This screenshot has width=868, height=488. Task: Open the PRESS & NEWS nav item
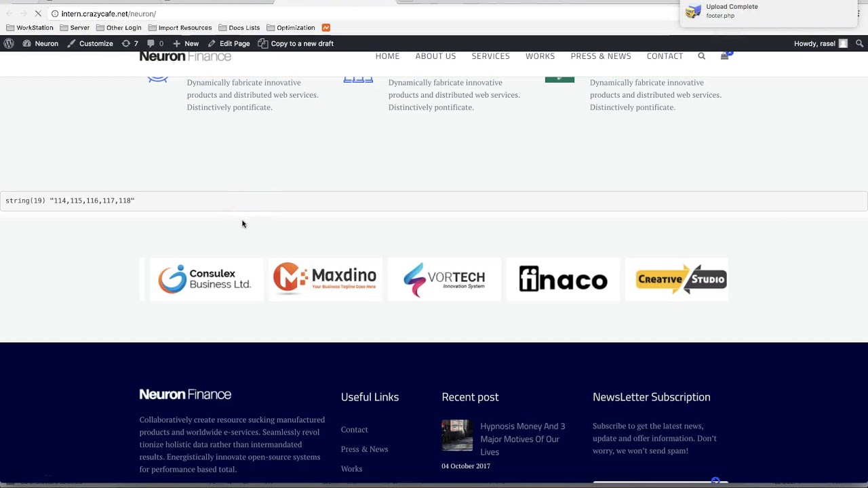tap(601, 56)
